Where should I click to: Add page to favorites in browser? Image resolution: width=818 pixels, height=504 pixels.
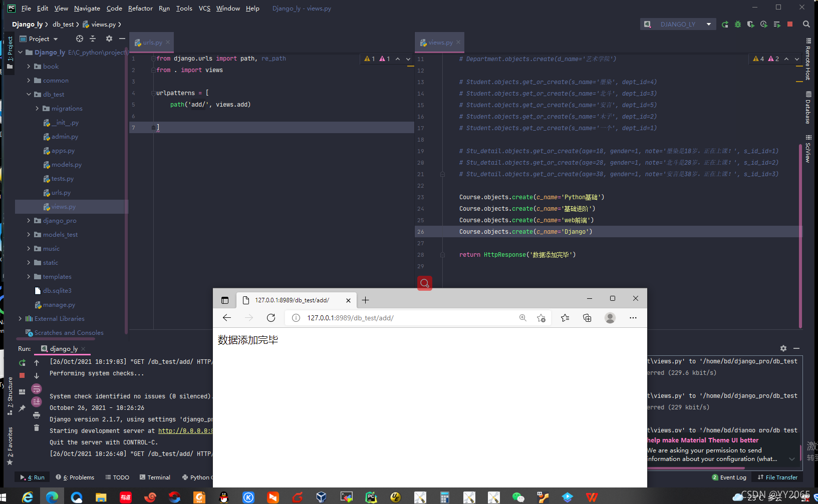pyautogui.click(x=541, y=318)
